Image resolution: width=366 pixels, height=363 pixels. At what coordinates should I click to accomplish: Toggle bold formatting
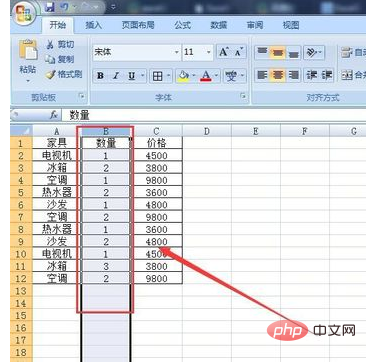coord(100,76)
